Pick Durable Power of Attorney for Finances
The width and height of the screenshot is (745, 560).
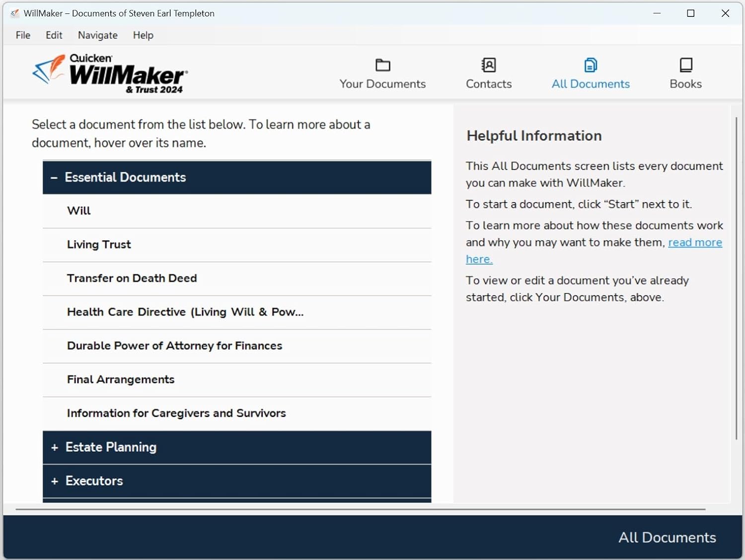tap(174, 346)
